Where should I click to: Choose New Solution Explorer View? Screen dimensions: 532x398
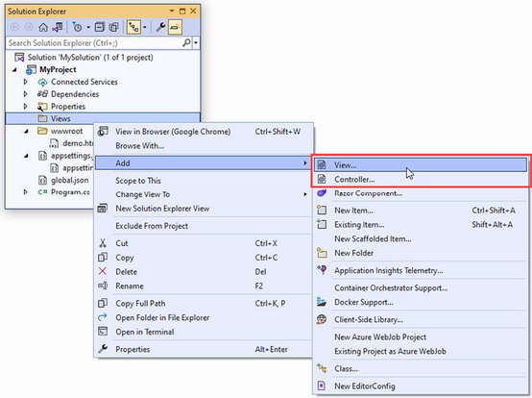point(204,209)
